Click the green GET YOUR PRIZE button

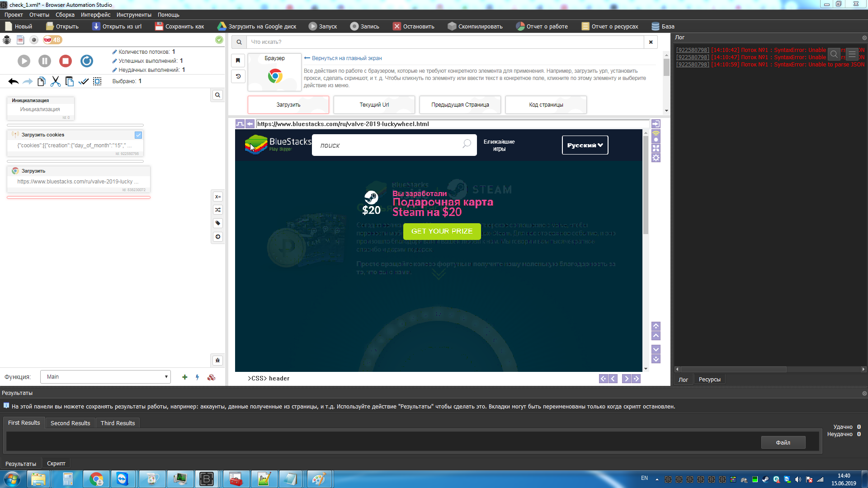(x=442, y=231)
